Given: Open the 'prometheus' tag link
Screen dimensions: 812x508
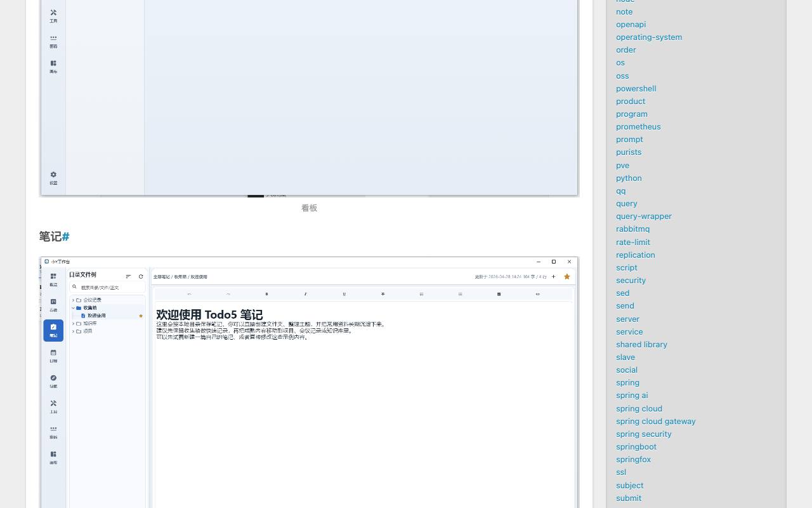Looking at the screenshot, I should point(638,126).
